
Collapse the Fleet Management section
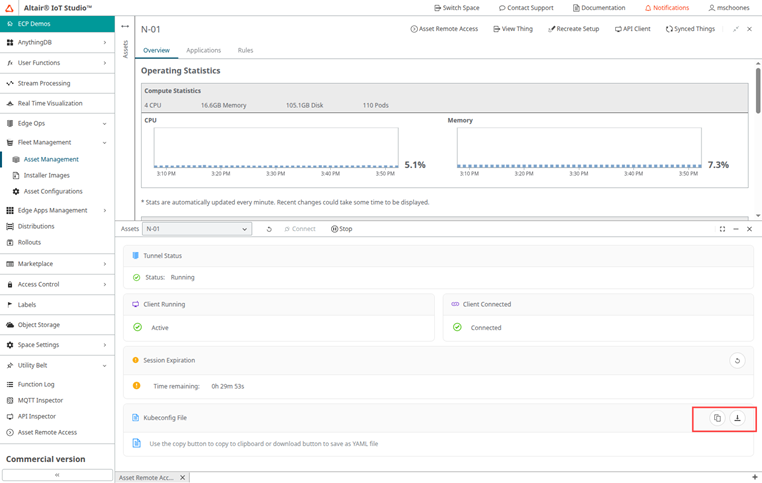tap(104, 142)
